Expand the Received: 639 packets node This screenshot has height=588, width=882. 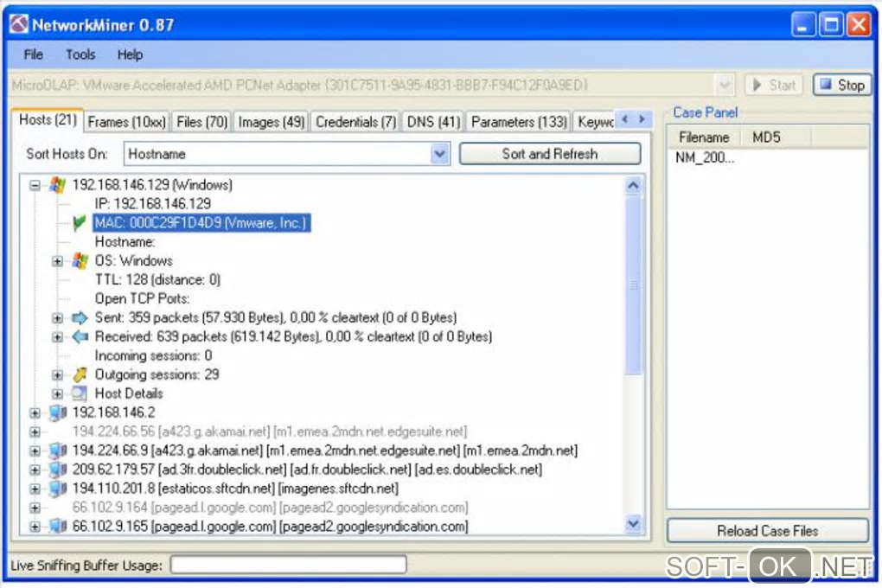(x=57, y=337)
